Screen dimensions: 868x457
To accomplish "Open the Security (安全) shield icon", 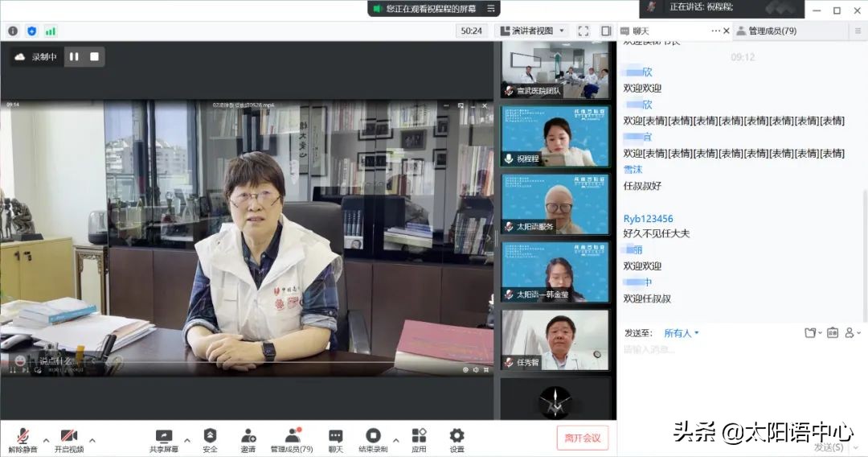I will point(210,439).
